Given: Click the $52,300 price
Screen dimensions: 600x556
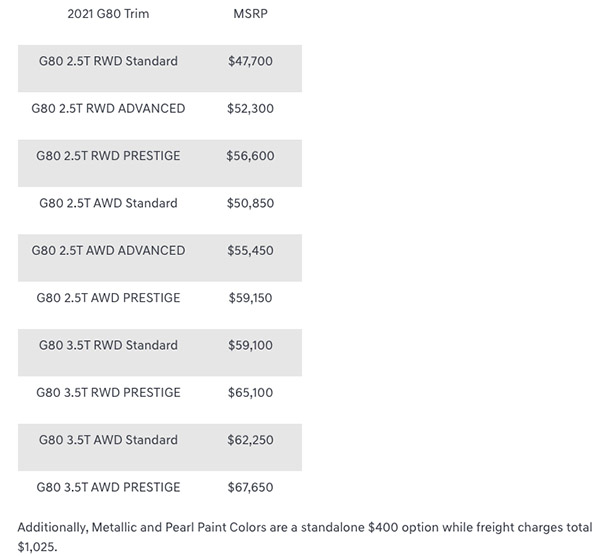Looking at the screenshot, I should point(250,109).
